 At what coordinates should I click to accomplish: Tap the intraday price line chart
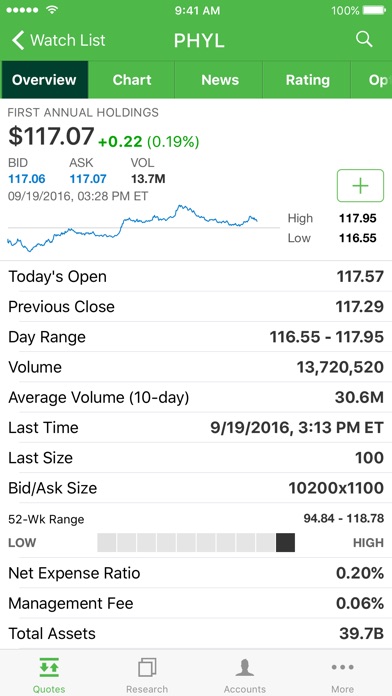click(x=133, y=228)
